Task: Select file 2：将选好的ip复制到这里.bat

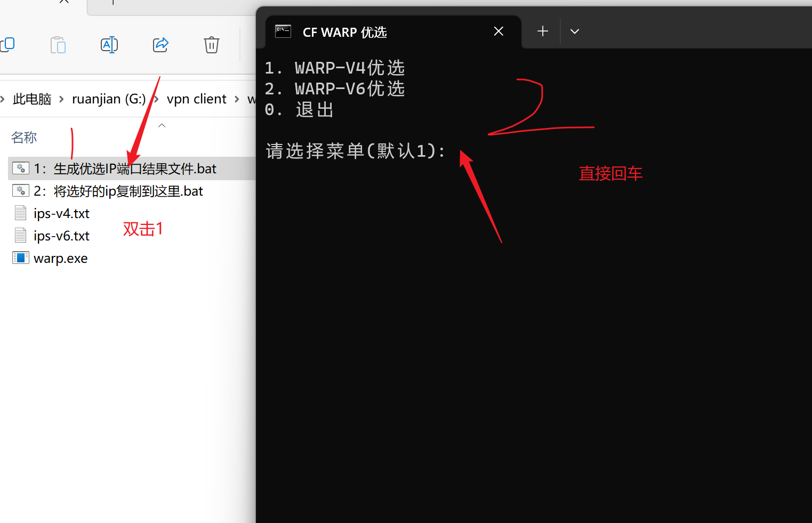Action: (x=118, y=191)
